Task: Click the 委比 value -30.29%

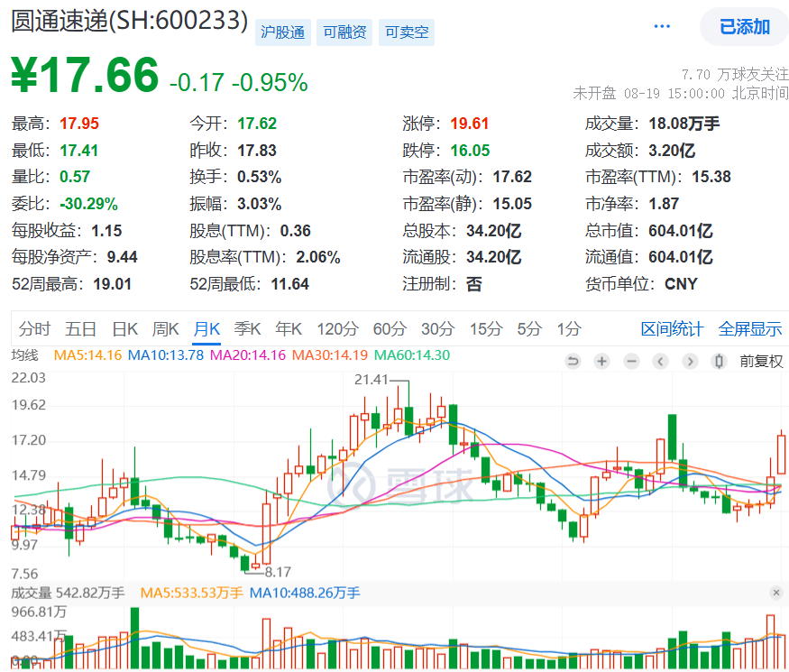Action: point(88,204)
